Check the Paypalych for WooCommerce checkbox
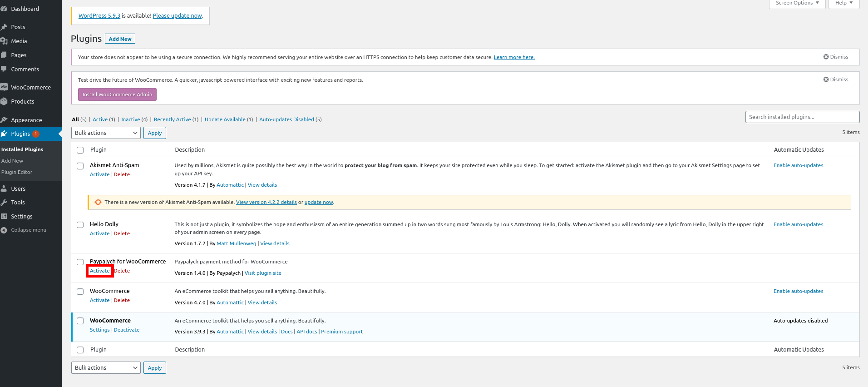The height and width of the screenshot is (387, 868). [x=80, y=262]
